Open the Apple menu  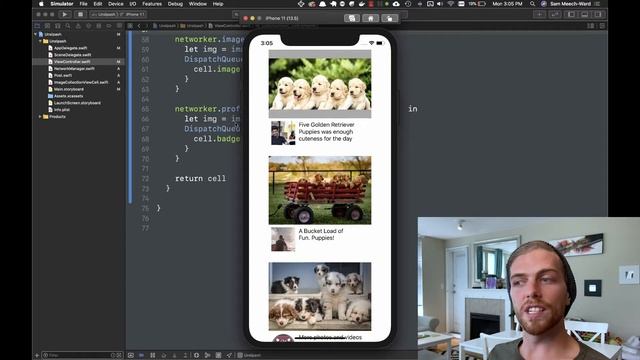(41, 4)
